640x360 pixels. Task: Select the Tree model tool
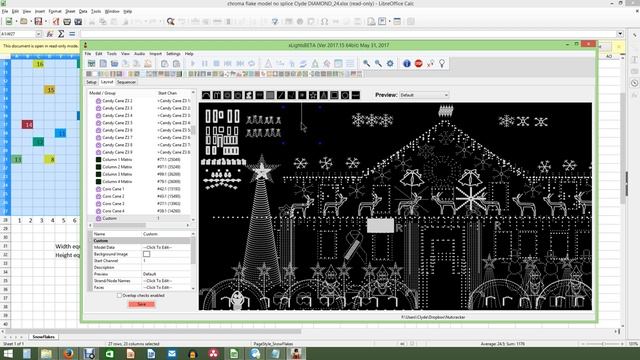point(323,95)
